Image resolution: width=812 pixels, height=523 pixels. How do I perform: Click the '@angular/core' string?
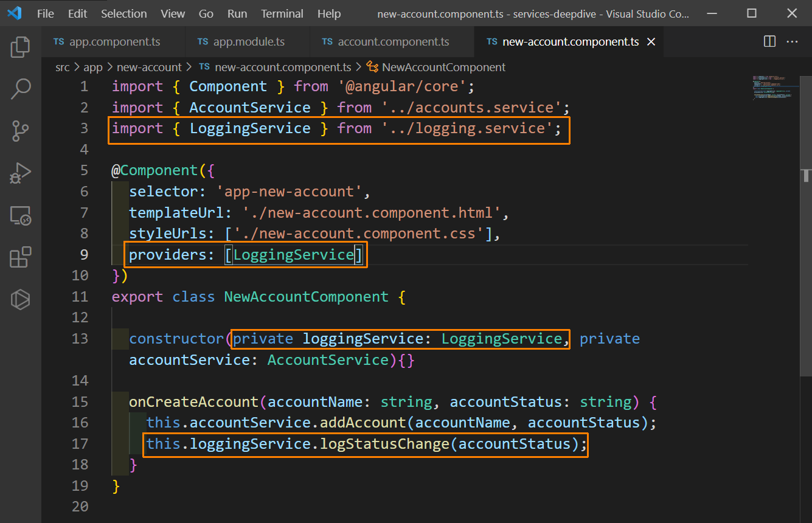coord(401,86)
